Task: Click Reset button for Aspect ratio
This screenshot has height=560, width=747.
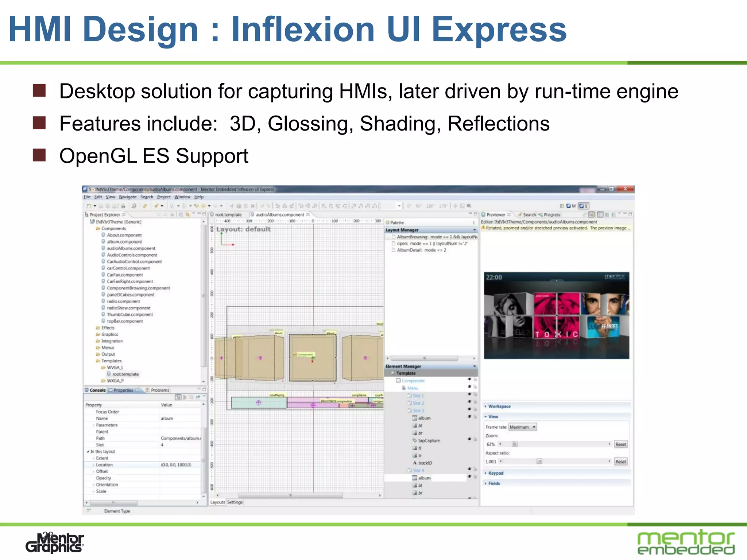Action: pos(620,462)
